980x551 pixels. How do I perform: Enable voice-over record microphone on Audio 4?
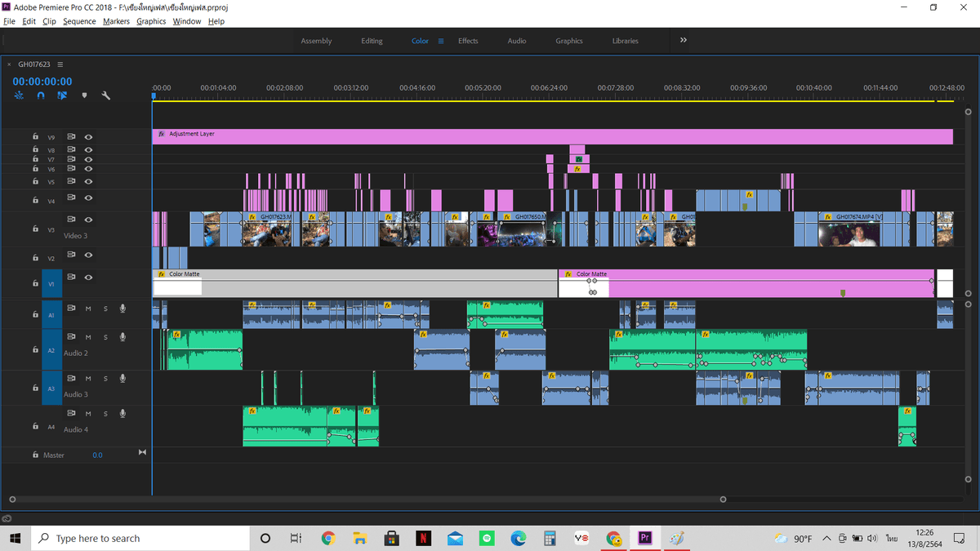pos(122,413)
